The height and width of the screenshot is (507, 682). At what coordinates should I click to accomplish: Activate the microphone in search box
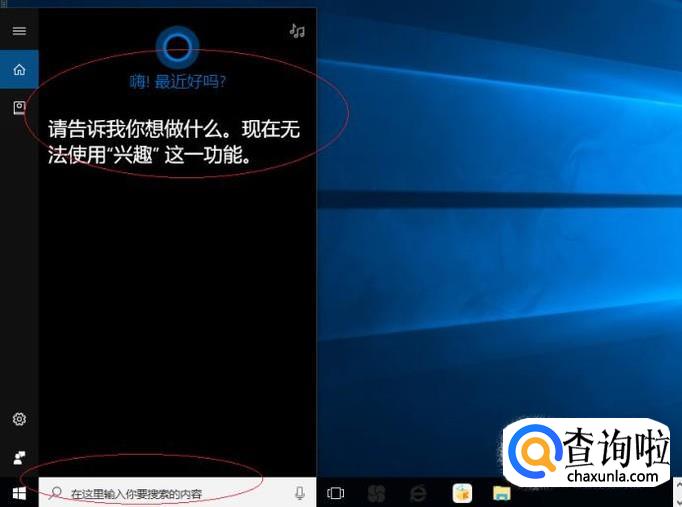tap(299, 493)
